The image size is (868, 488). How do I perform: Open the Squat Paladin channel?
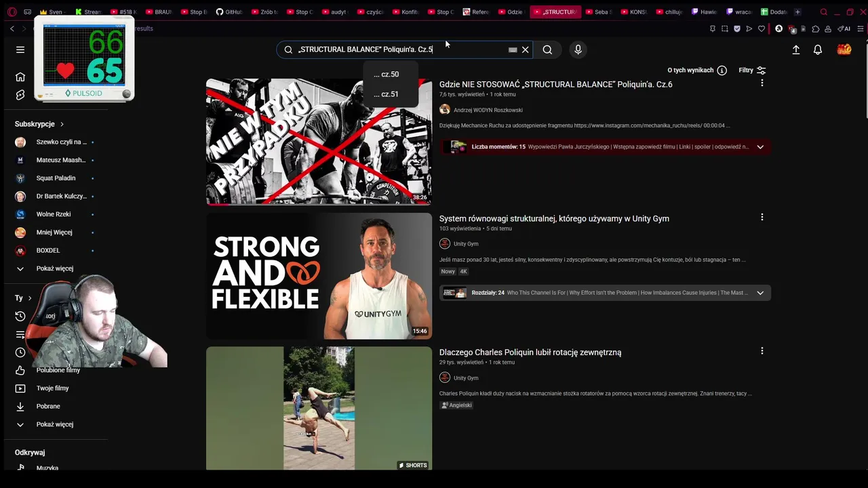coord(54,178)
